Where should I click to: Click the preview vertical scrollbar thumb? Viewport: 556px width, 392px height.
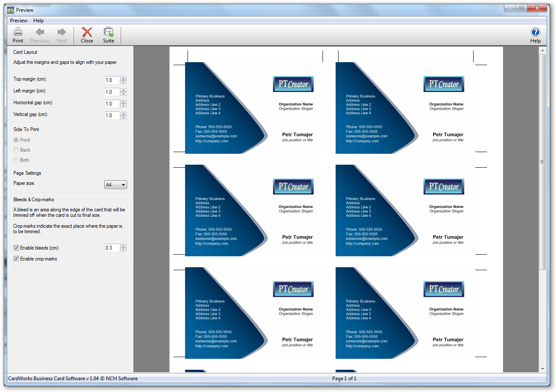(543, 162)
